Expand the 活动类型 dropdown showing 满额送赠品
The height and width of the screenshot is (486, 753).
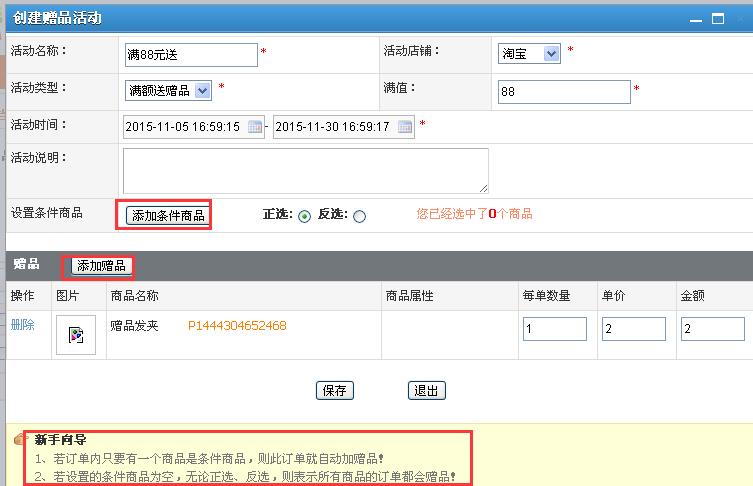[x=203, y=91]
